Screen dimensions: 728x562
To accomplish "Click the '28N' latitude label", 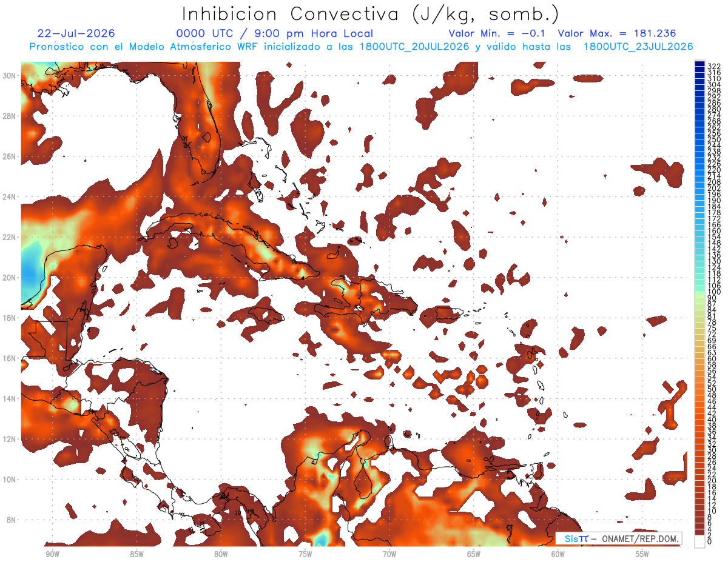I will click(10, 116).
